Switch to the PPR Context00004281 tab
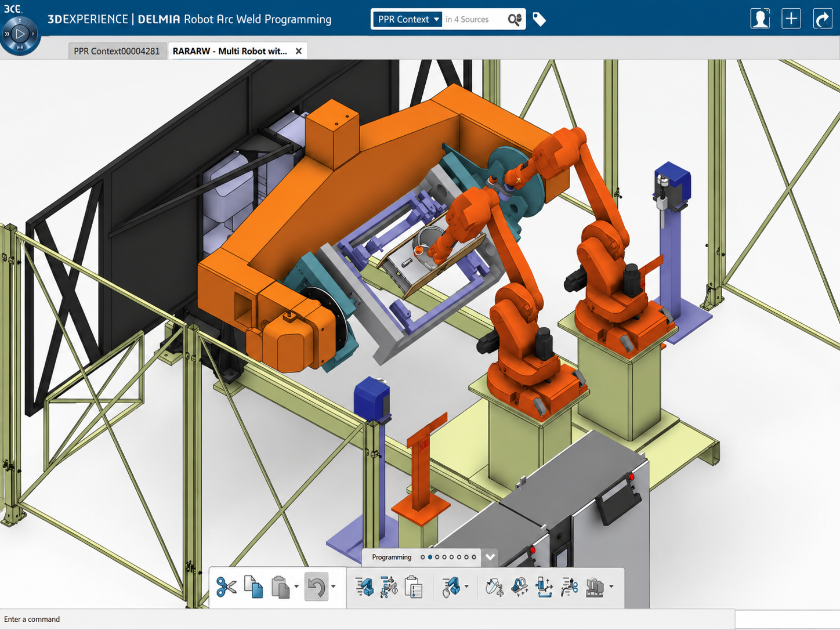840x630 pixels. pos(117,51)
